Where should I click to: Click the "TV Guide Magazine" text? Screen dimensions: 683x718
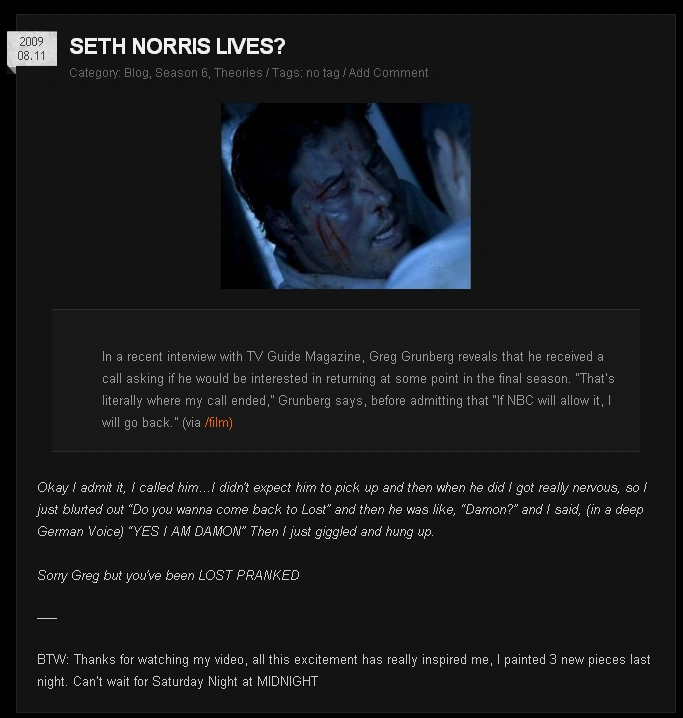point(304,356)
